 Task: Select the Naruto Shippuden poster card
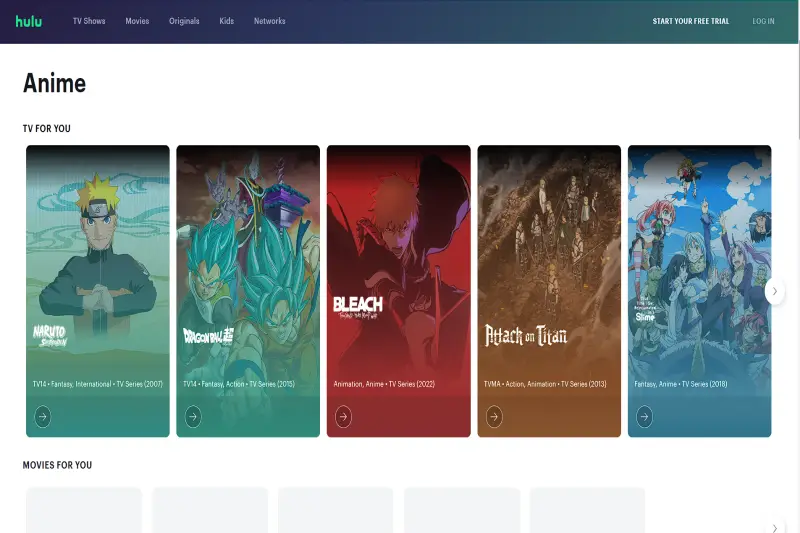98,291
